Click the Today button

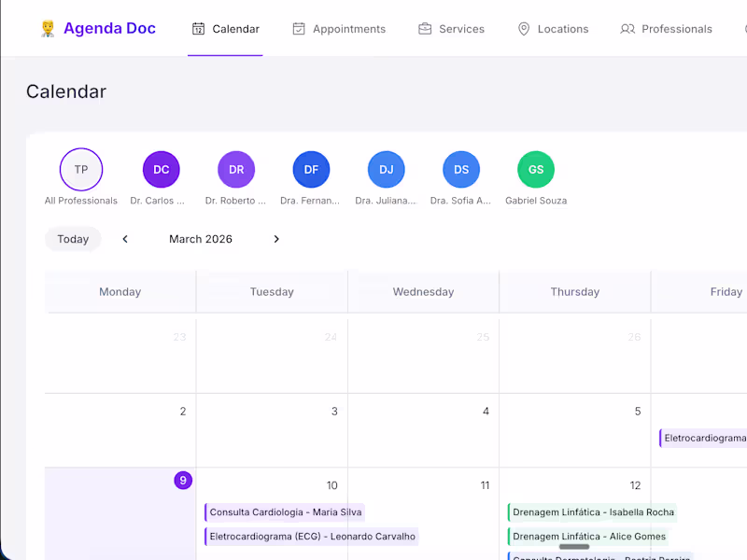coord(73,239)
